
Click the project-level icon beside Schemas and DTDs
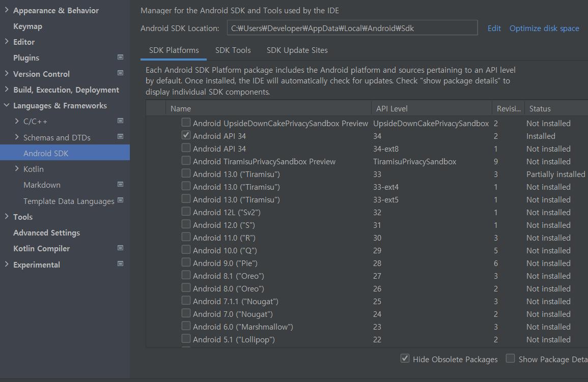pyautogui.click(x=120, y=137)
